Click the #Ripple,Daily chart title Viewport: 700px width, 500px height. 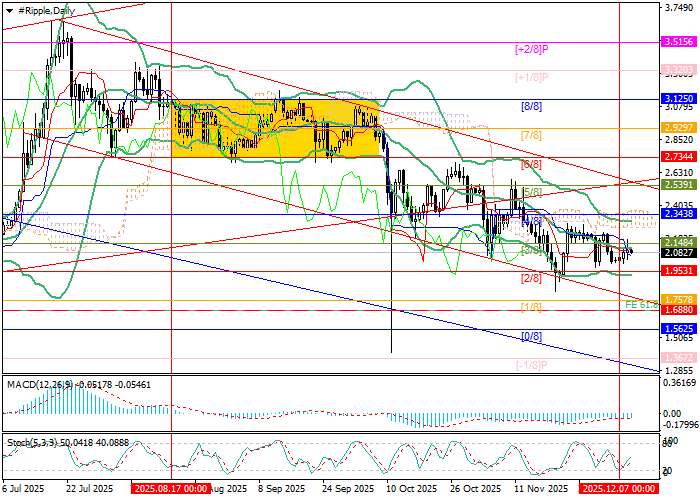tap(42, 9)
